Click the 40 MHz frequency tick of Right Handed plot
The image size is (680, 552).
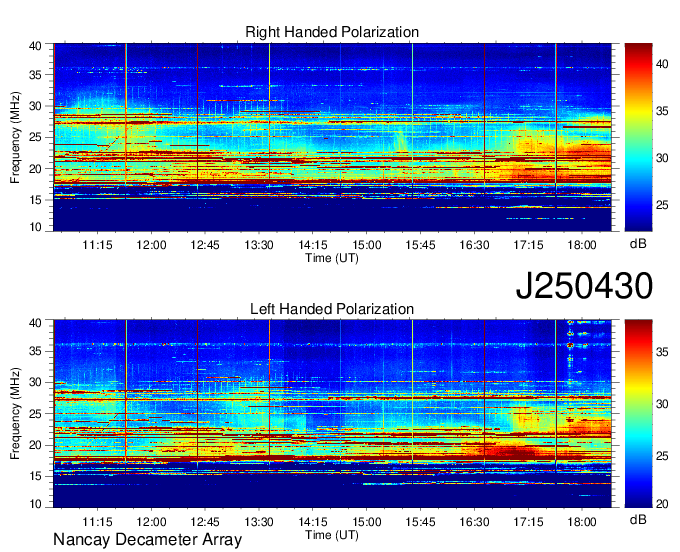tap(36, 46)
